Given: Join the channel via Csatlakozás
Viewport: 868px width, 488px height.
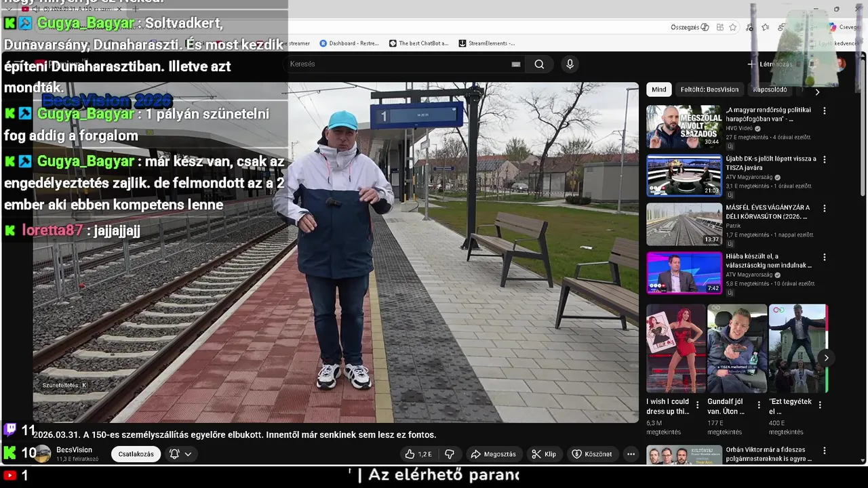Looking at the screenshot, I should [x=136, y=454].
